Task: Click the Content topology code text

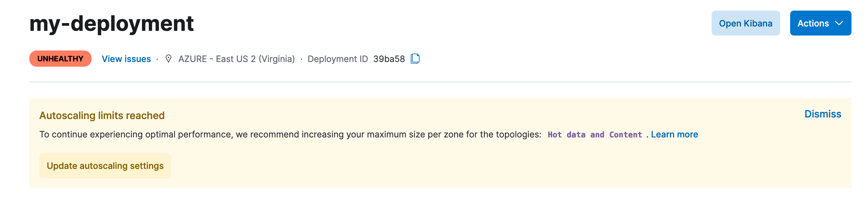Action: [x=625, y=135]
